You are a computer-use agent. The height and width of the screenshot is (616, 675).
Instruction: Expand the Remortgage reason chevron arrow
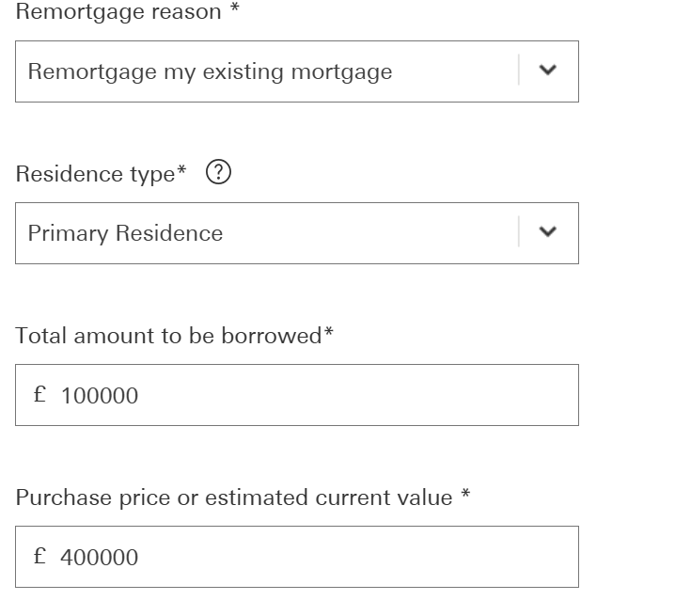tap(548, 71)
